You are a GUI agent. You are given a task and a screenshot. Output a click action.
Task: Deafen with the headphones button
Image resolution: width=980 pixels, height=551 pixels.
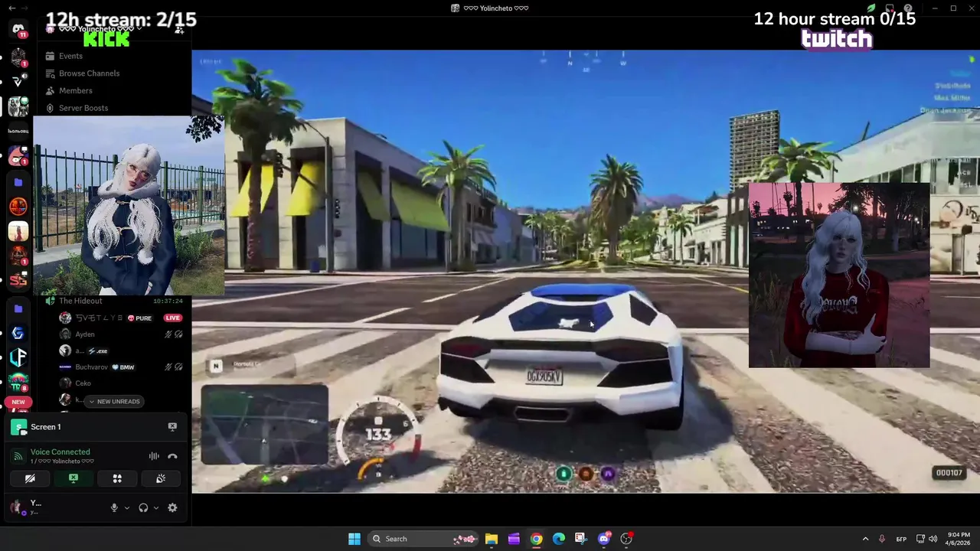tap(143, 507)
